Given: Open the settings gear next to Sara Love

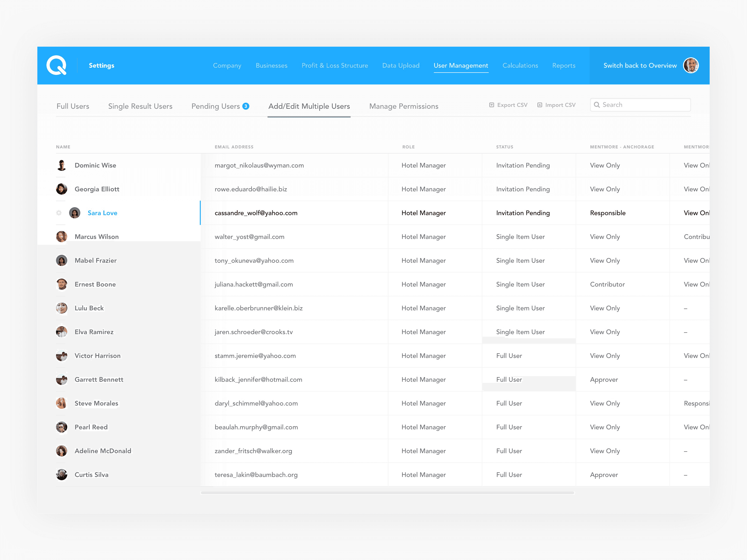Looking at the screenshot, I should tap(59, 213).
